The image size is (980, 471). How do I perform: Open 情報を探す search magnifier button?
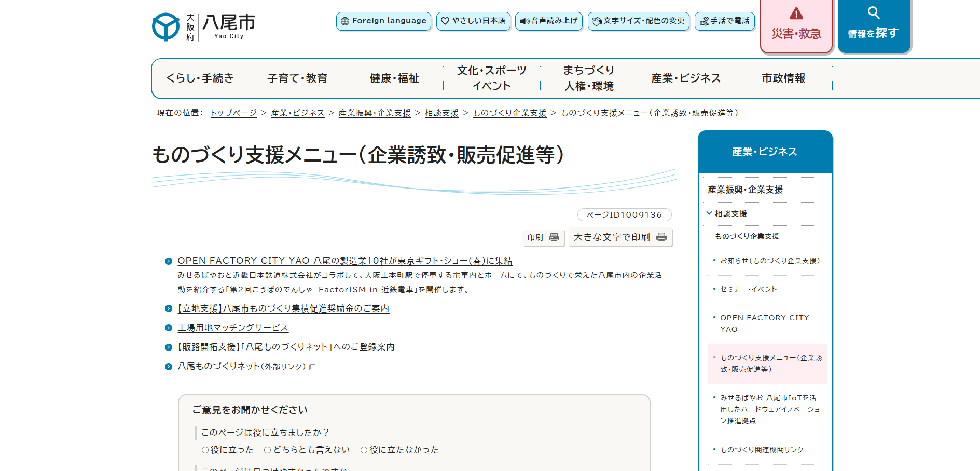click(874, 26)
